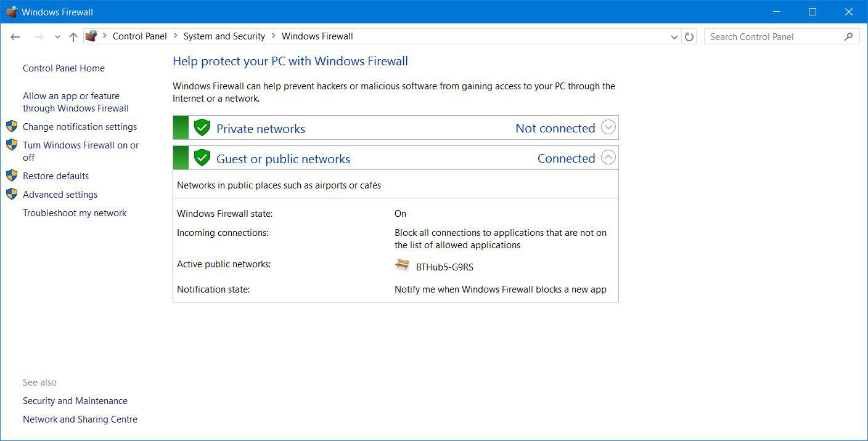The image size is (868, 441).
Task: Collapse the Guest or public networks section
Action: 608,158
